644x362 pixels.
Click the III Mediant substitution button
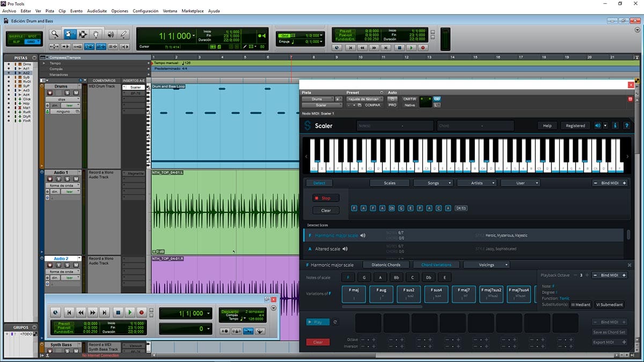coord(580,305)
